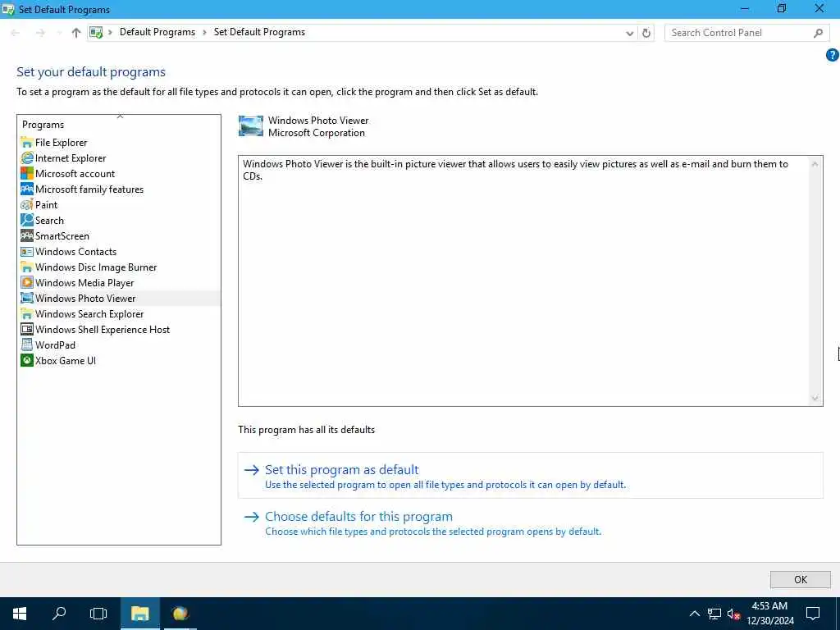Refresh the address bar location
Viewport: 840px width, 630px height.
pos(646,33)
